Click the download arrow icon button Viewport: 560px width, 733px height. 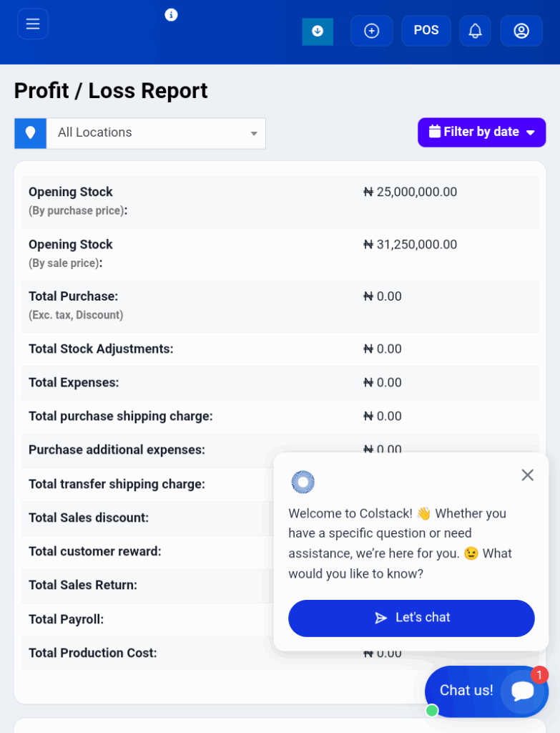pyautogui.click(x=318, y=31)
